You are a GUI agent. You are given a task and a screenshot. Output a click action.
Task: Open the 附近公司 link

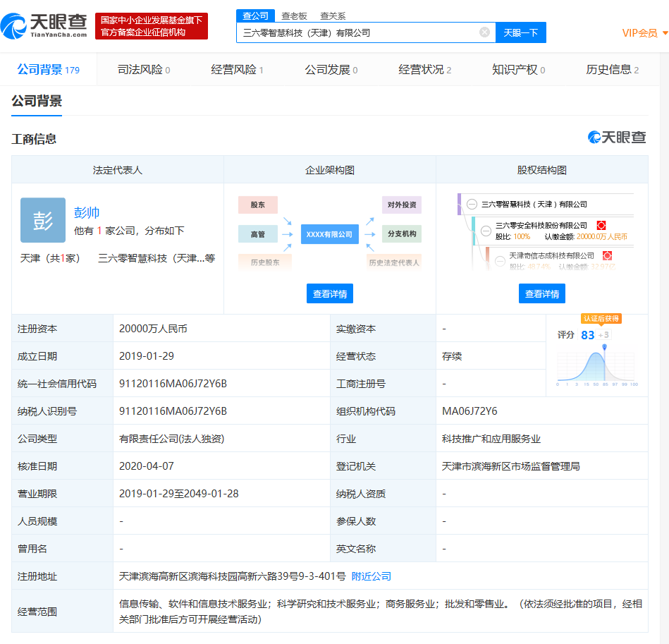(x=372, y=576)
